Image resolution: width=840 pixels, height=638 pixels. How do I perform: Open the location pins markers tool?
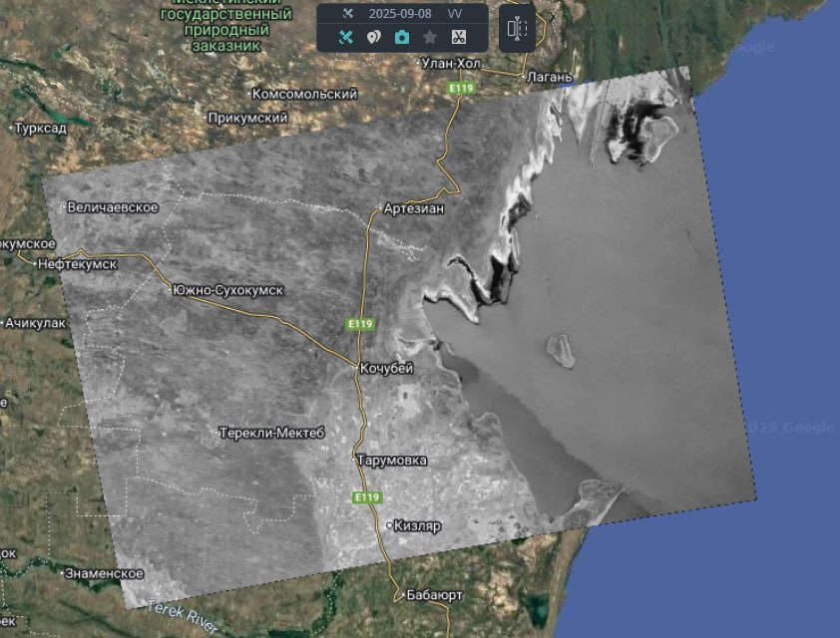click(374, 38)
